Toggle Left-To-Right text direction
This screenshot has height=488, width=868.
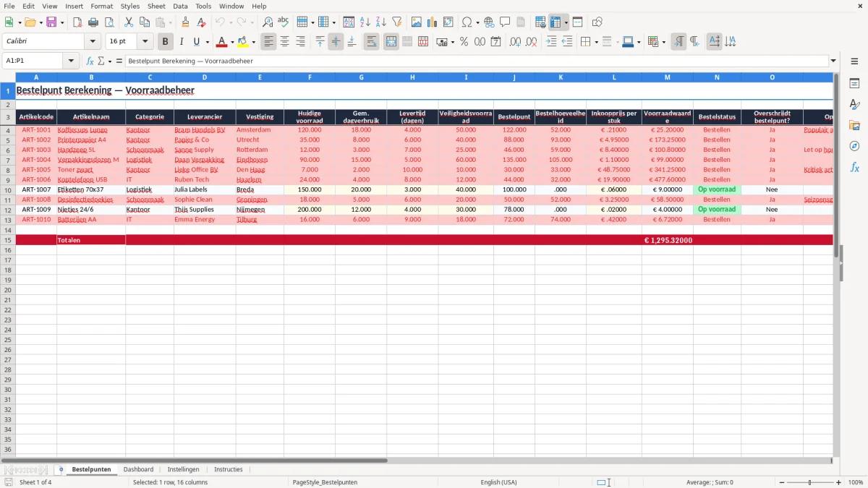coord(678,42)
